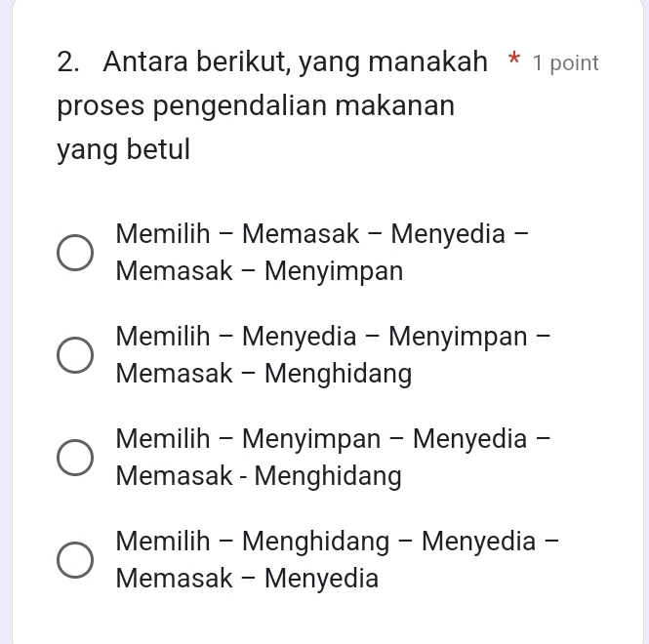
Task: Pick radio for 'Memilih – Menyimpan – Menyedia' option
Action: coord(75,458)
